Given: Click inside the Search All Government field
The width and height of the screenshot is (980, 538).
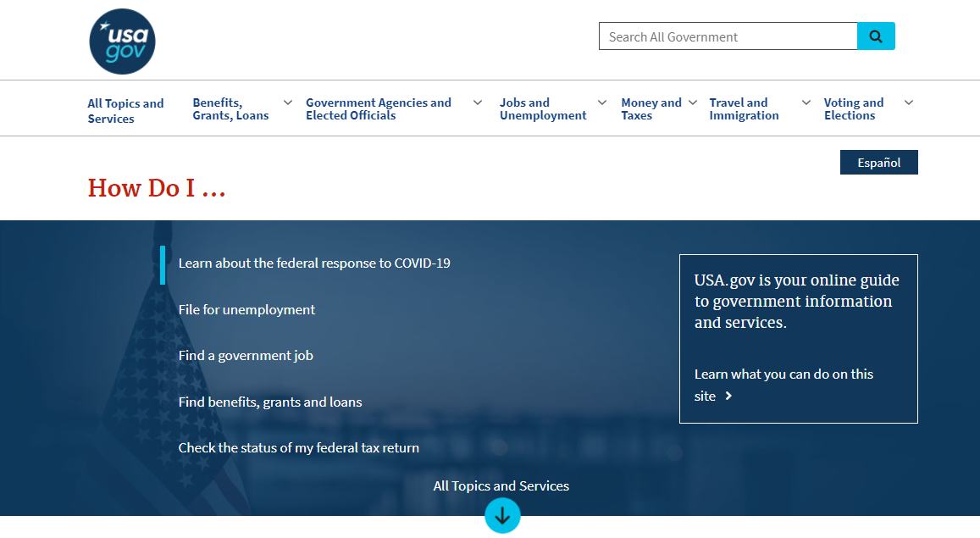Looking at the screenshot, I should pos(728,36).
